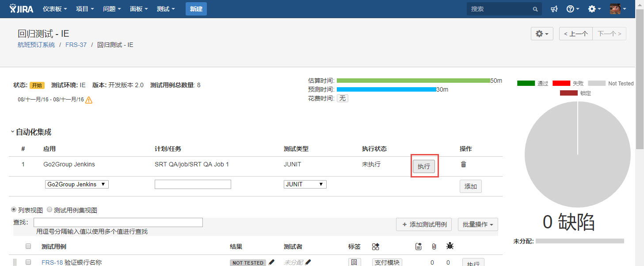Click the 下一个 navigation button

610,34
